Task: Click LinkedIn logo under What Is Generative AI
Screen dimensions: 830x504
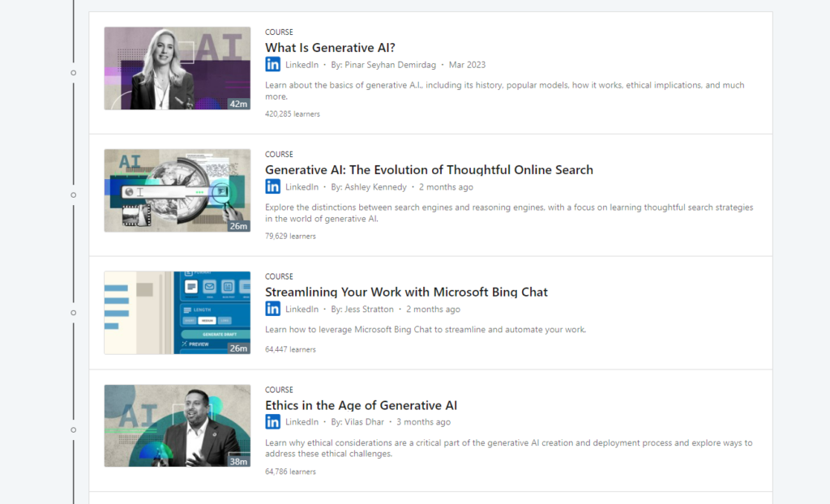Action: (x=272, y=65)
